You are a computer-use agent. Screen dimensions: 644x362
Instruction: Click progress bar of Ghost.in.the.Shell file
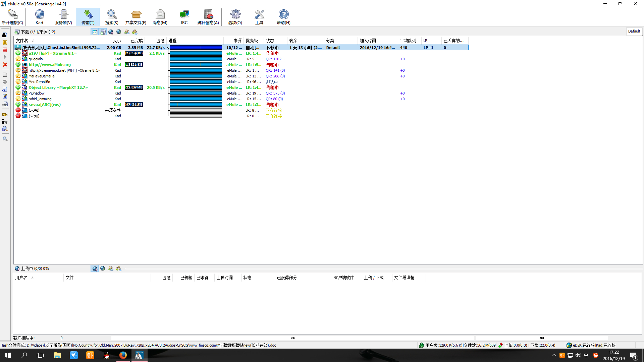pyautogui.click(x=196, y=48)
